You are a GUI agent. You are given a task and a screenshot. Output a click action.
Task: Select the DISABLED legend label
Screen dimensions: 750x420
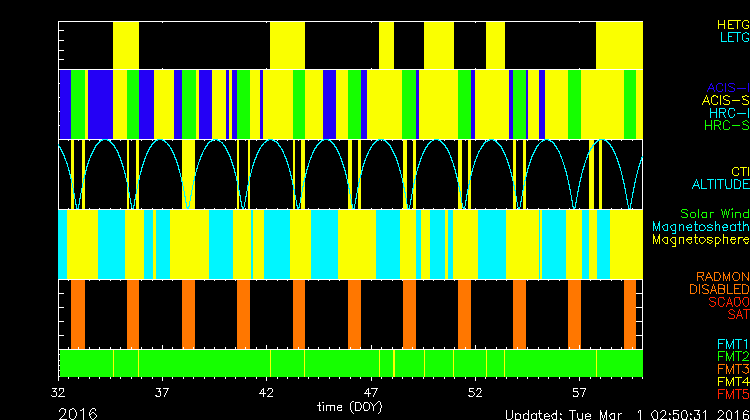pyautogui.click(x=718, y=289)
